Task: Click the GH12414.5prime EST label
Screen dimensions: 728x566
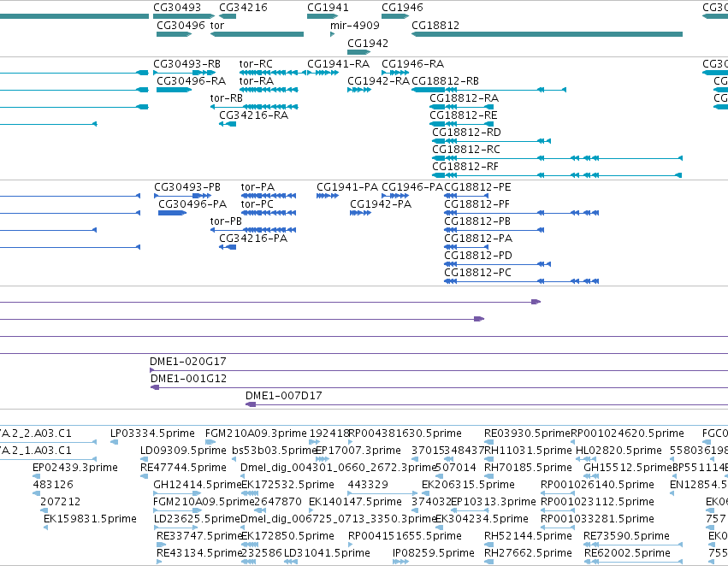Action: [x=198, y=486]
